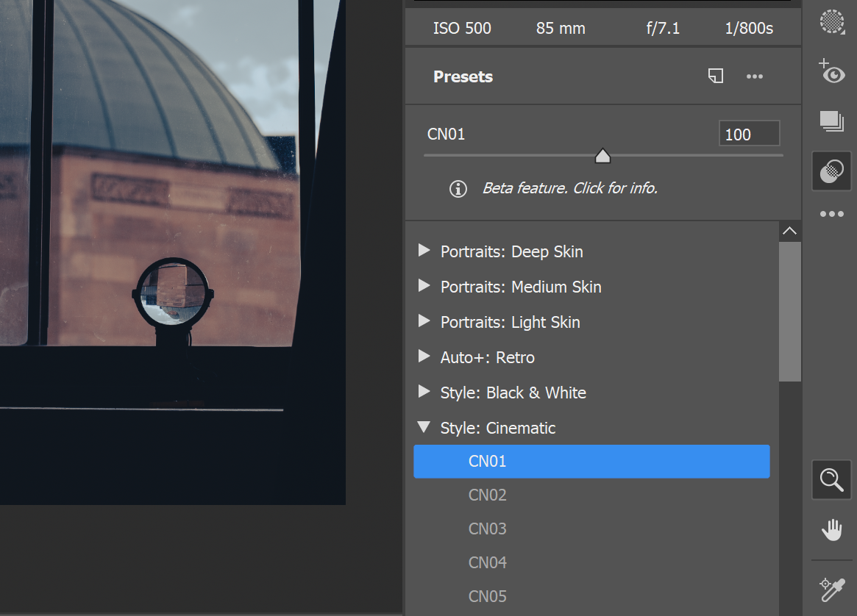Select the Red Eye removal tool

point(832,71)
